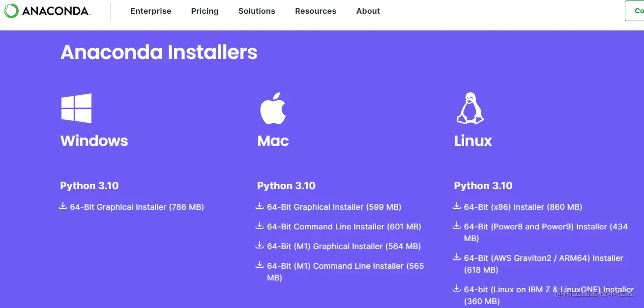Open the Resources menu
Screen dimensions: 644x308
pos(316,11)
